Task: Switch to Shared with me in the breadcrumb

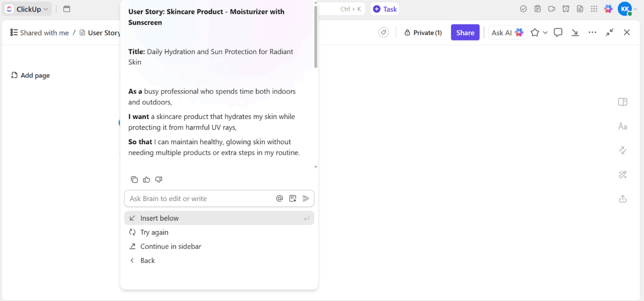Action: (x=44, y=33)
